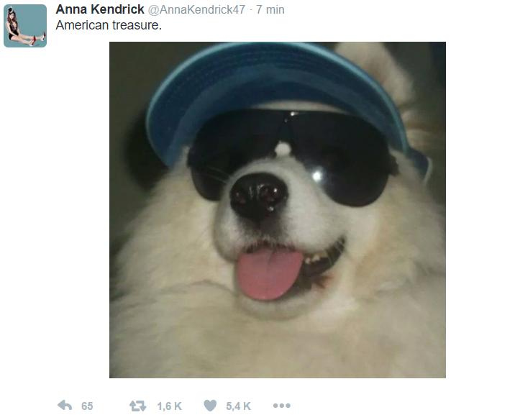Image resolution: width=515 pixels, height=420 pixels.
Task: Click the 7 min timestamp
Action: pyautogui.click(x=270, y=10)
